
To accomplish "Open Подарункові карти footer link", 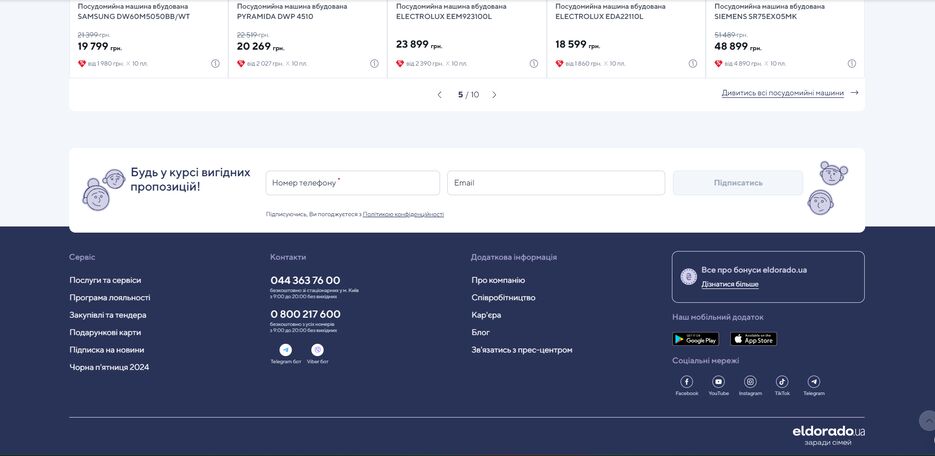I will (x=106, y=333).
